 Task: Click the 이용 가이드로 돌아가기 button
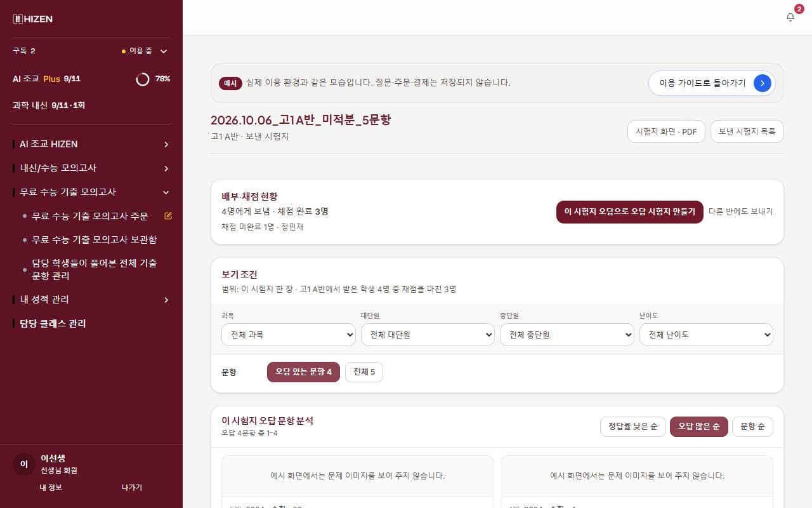coord(712,83)
